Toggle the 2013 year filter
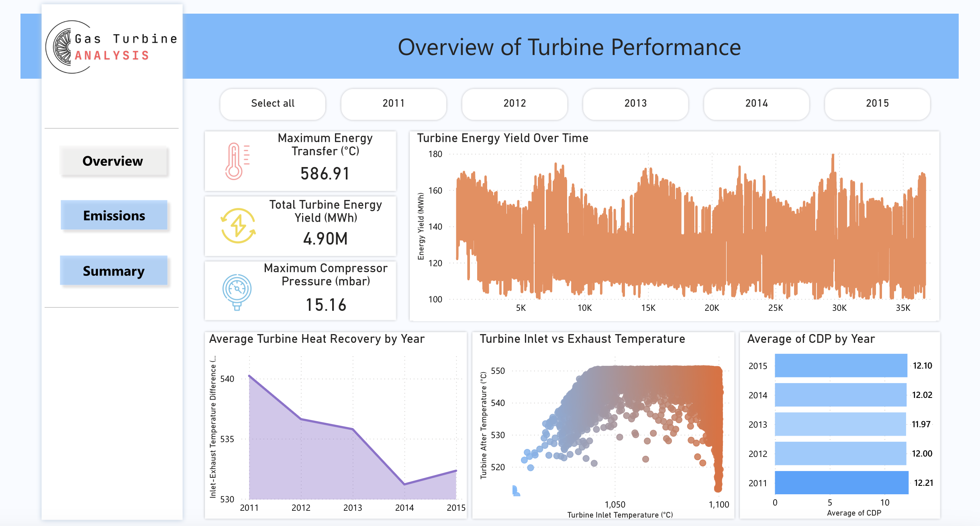The height and width of the screenshot is (526, 980). point(636,104)
